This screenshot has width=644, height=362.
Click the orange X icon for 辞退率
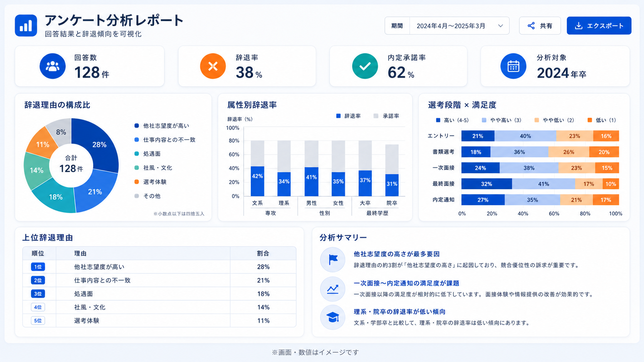tap(213, 66)
